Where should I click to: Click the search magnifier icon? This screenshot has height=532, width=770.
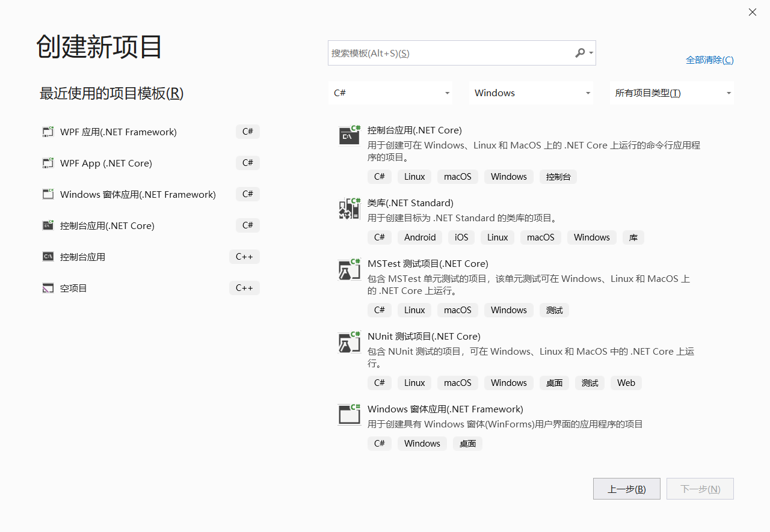580,53
